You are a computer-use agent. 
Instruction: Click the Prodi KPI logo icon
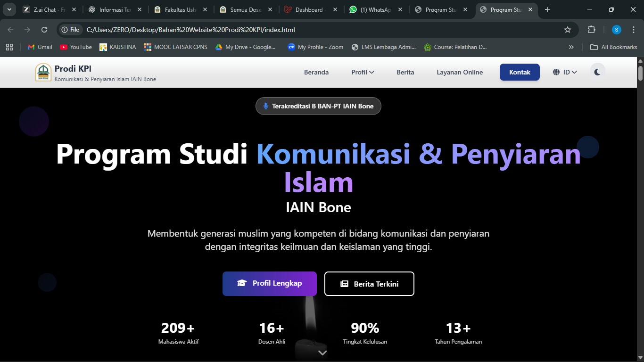pos(43,72)
